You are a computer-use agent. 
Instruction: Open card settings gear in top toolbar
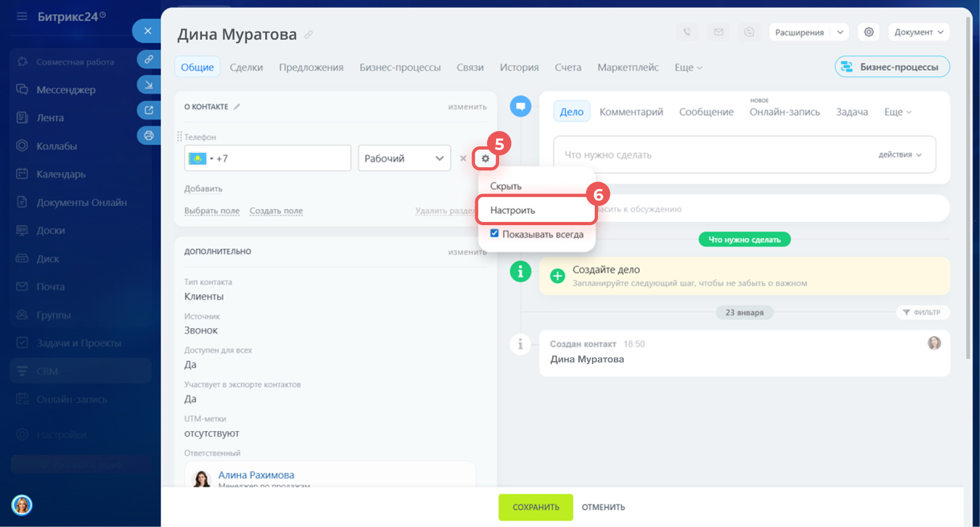pos(869,32)
